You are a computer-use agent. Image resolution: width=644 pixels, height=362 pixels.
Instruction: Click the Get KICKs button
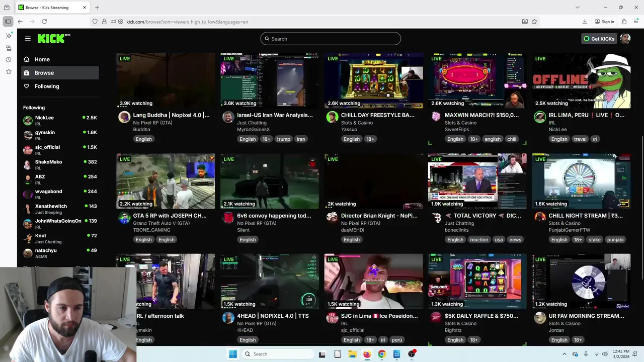tap(599, 39)
